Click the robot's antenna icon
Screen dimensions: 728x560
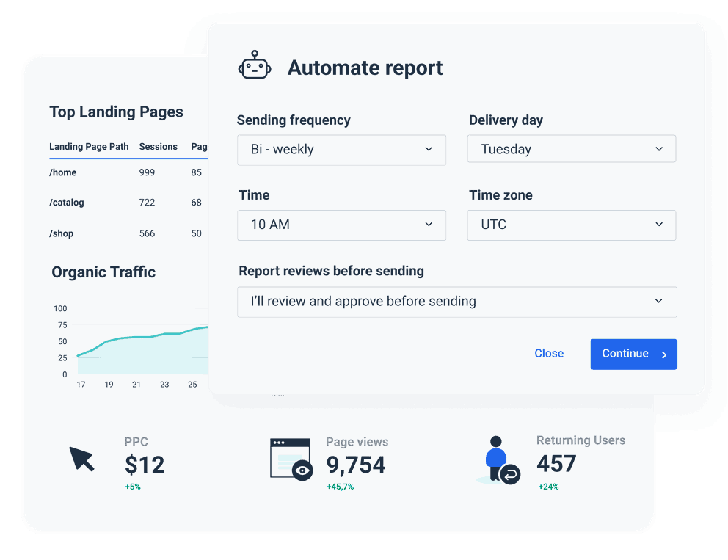(255, 53)
